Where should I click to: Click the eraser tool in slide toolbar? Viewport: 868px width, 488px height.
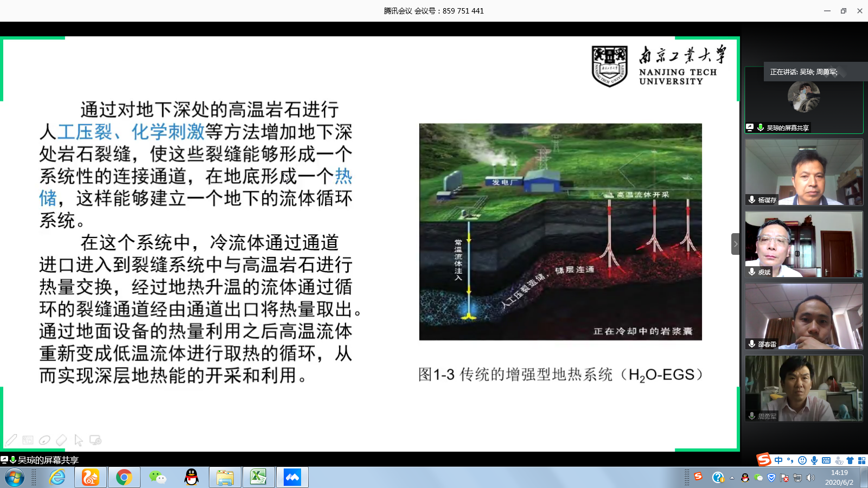[x=61, y=440]
